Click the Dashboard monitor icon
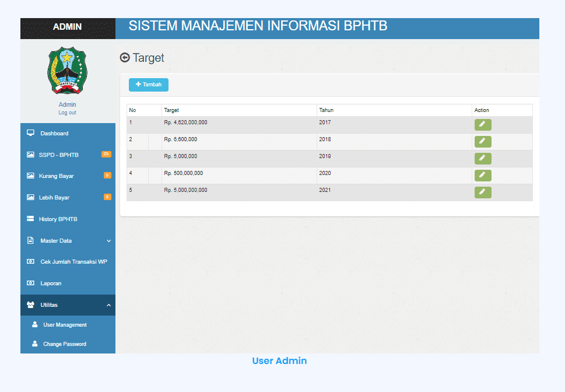Viewport: 565px width, 392px height. 31,133
